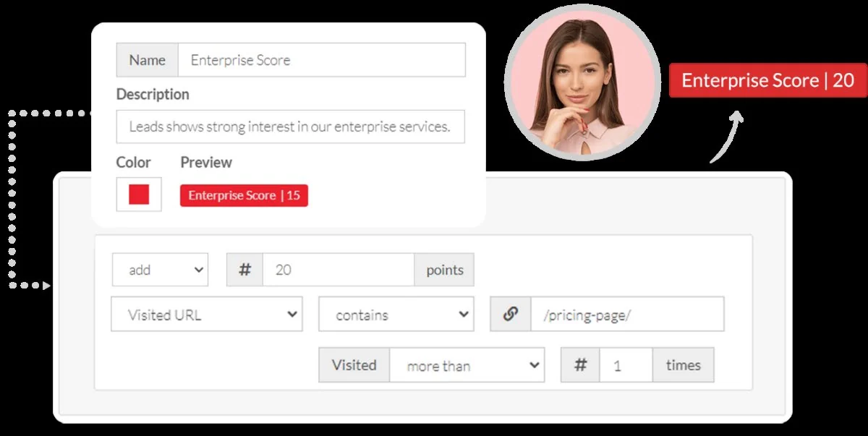This screenshot has width=868, height=436.
Task: Open the red Color swatch picker
Action: coord(139,195)
